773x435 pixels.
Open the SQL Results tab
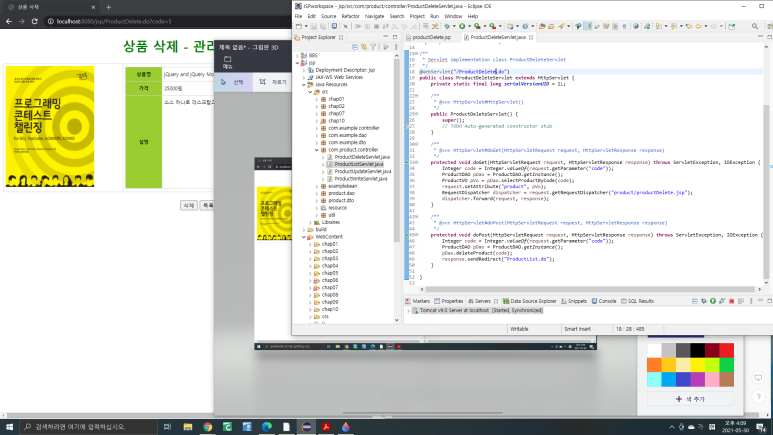[637, 301]
